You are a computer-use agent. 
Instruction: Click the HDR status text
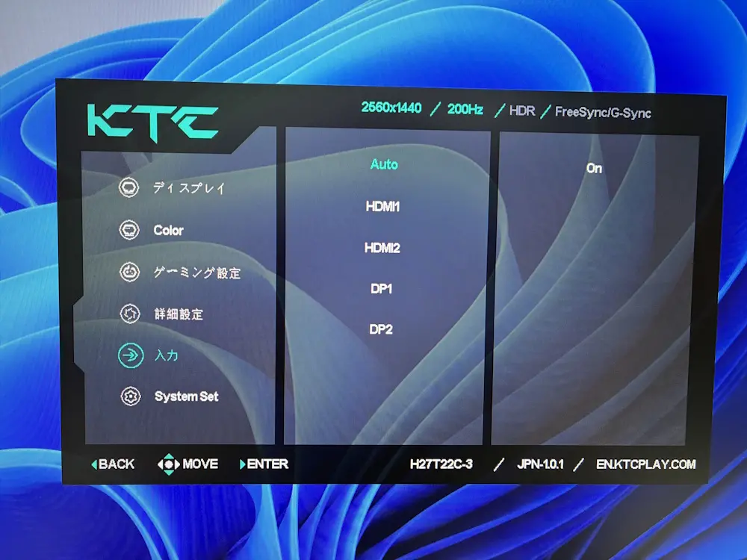522,111
